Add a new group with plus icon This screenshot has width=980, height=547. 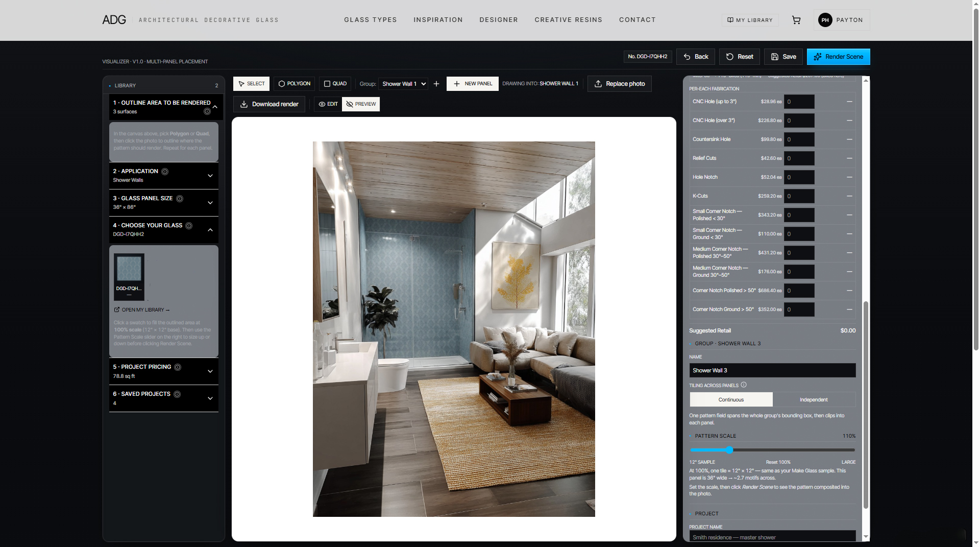[x=436, y=84]
